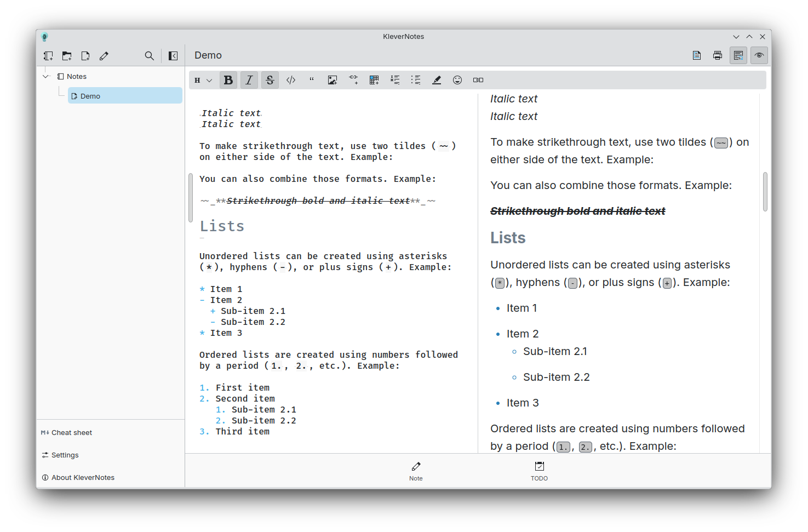Image resolution: width=808 pixels, height=532 pixels.
Task: Insert a table into the note
Action: pos(374,79)
